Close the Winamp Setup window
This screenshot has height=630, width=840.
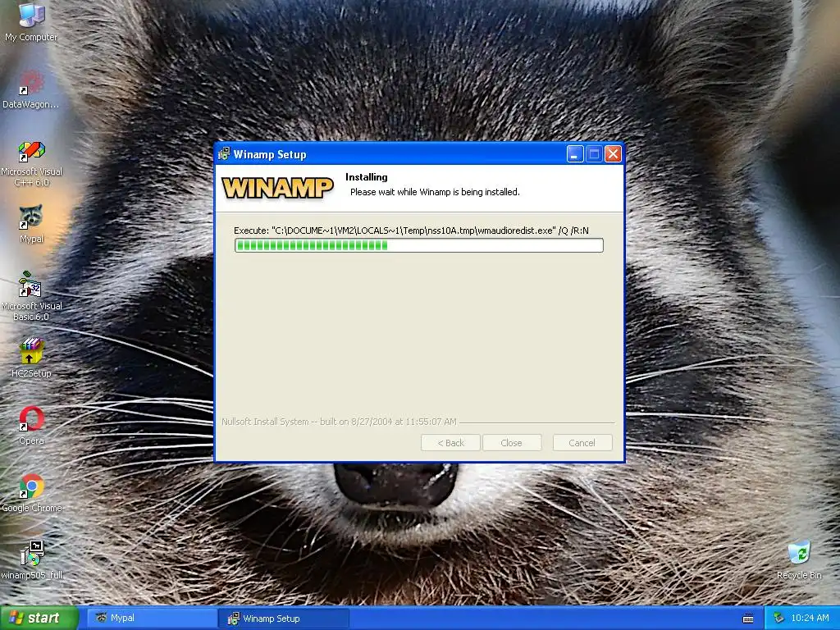coord(613,154)
